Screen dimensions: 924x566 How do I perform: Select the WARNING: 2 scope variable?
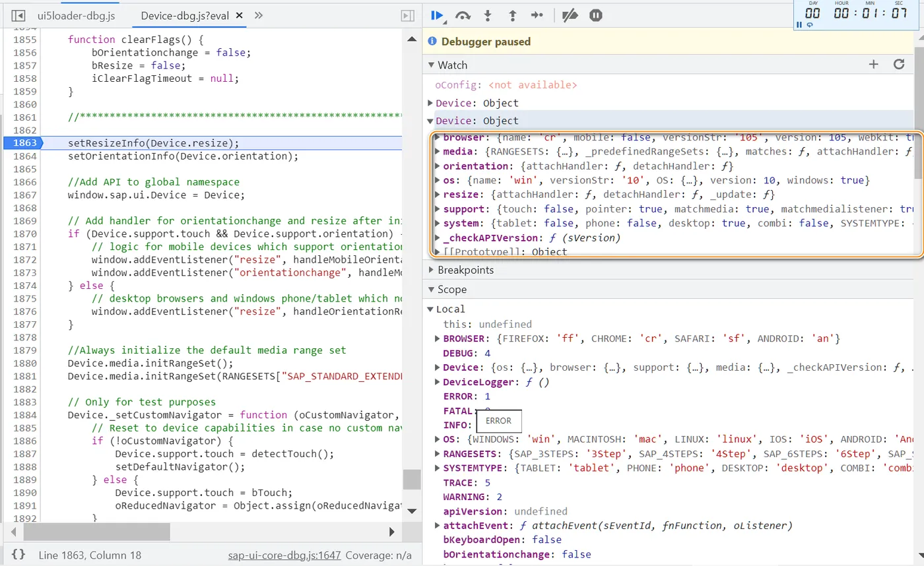click(x=473, y=497)
